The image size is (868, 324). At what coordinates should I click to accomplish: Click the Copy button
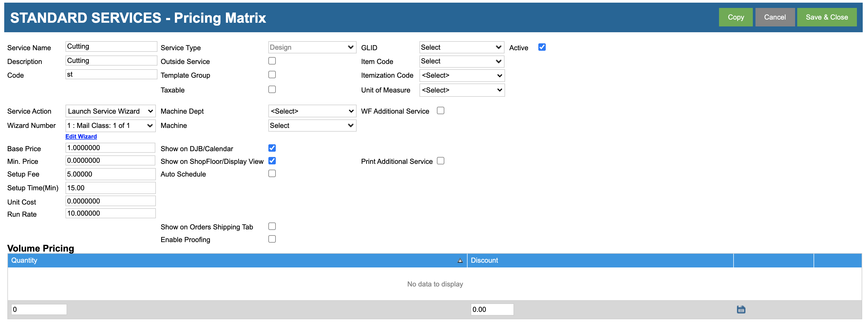(x=736, y=17)
